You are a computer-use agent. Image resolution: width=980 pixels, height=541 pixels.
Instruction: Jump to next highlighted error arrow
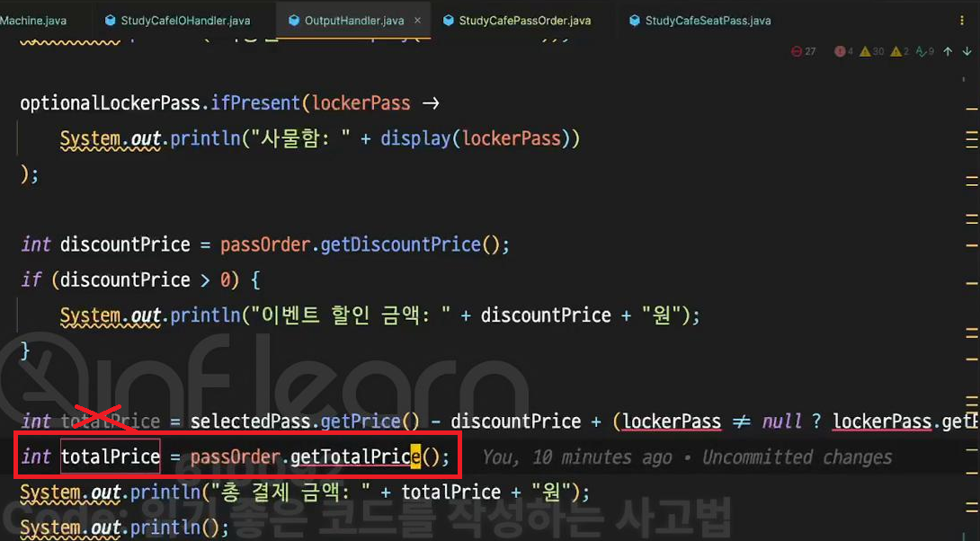point(967,51)
